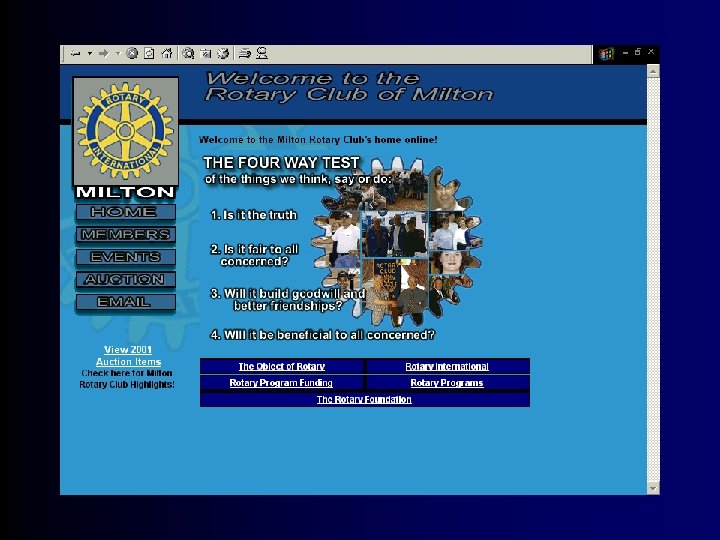Open the EVENTS navigation button
Viewport: 720px width, 540px height.
coord(125,257)
